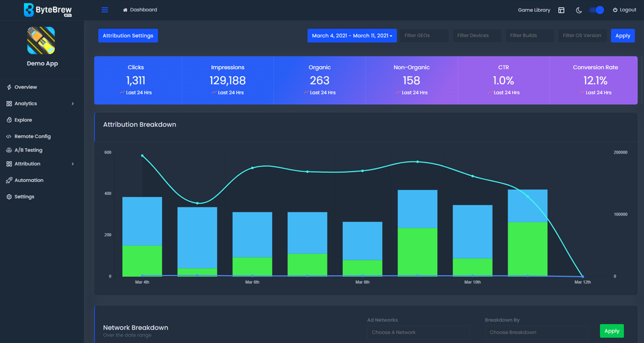Click the ByteBrew logo

click(x=48, y=10)
